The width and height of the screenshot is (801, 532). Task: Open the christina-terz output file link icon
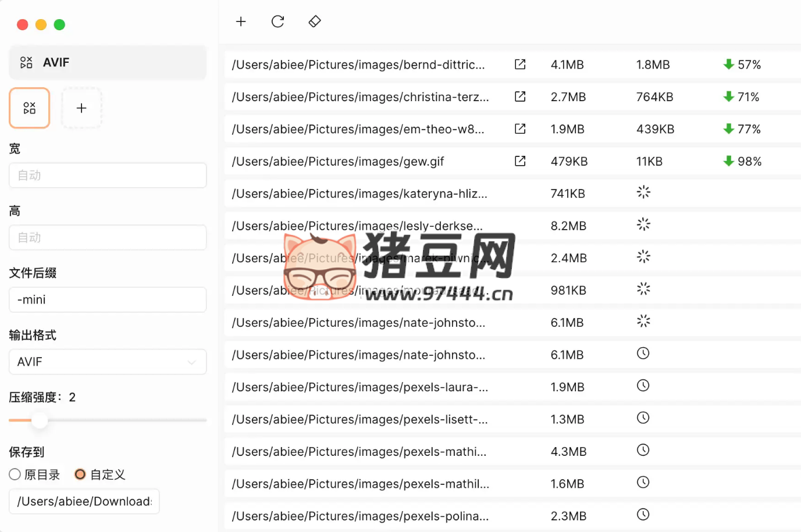[x=520, y=97]
